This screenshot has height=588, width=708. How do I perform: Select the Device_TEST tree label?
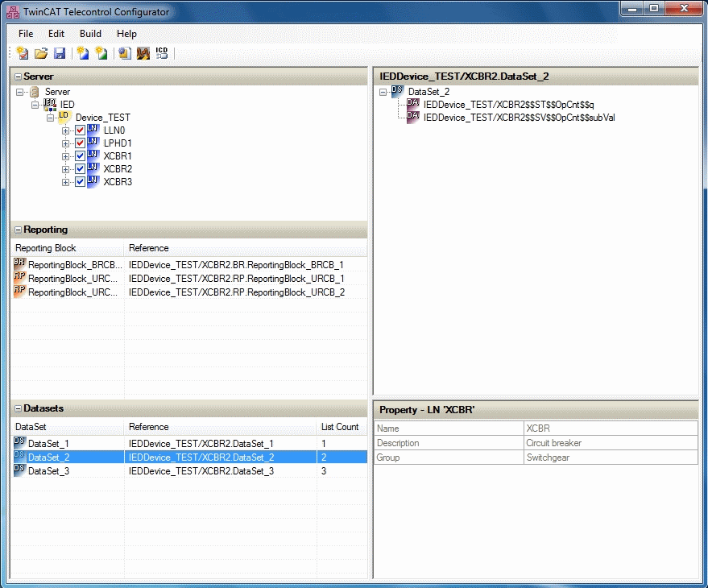(x=103, y=118)
